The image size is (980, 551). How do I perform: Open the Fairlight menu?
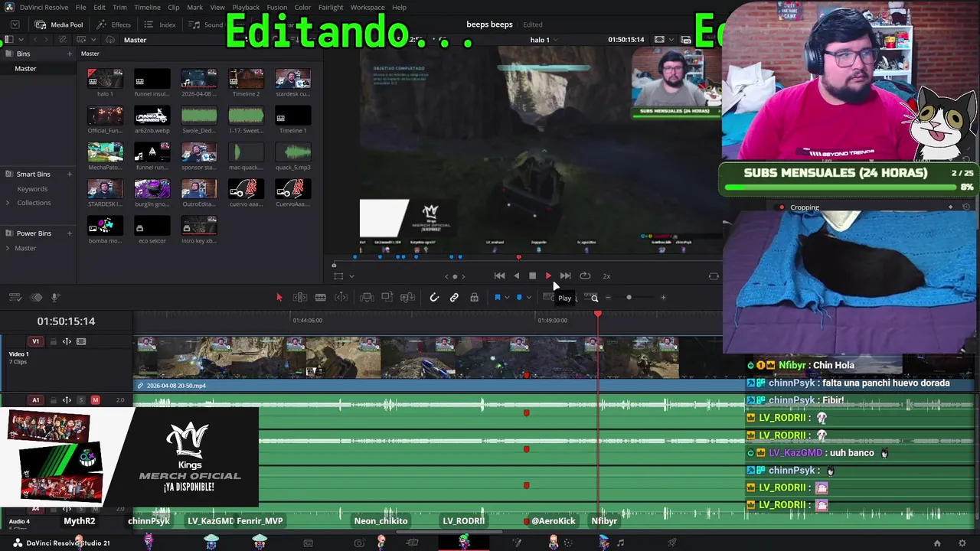(331, 8)
